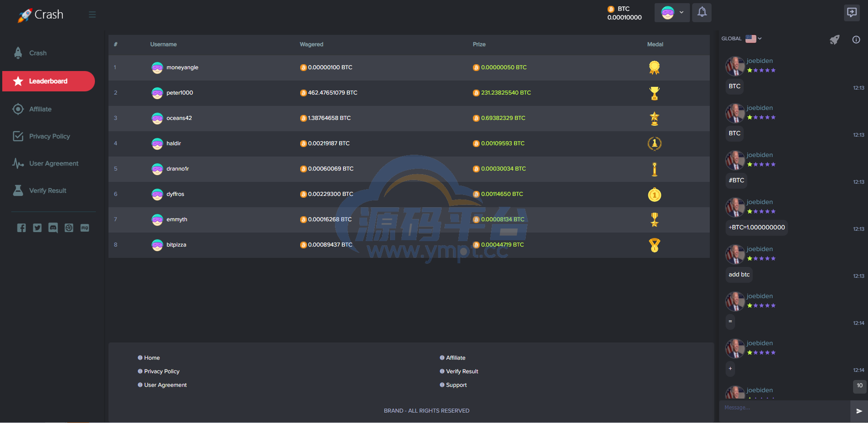Open the last social icon in sidebar
Screen dimensions: 868x423
tap(85, 228)
